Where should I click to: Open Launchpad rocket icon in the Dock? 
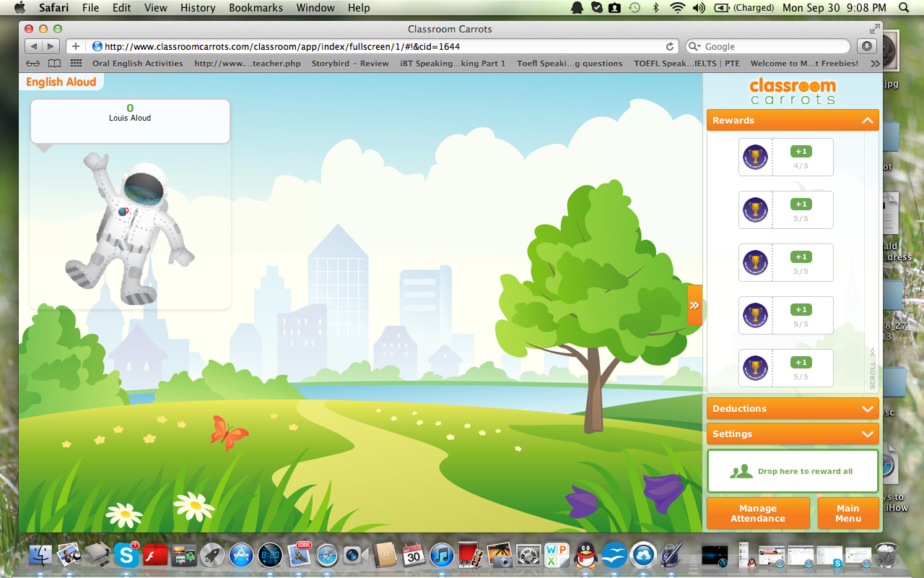coord(213,554)
